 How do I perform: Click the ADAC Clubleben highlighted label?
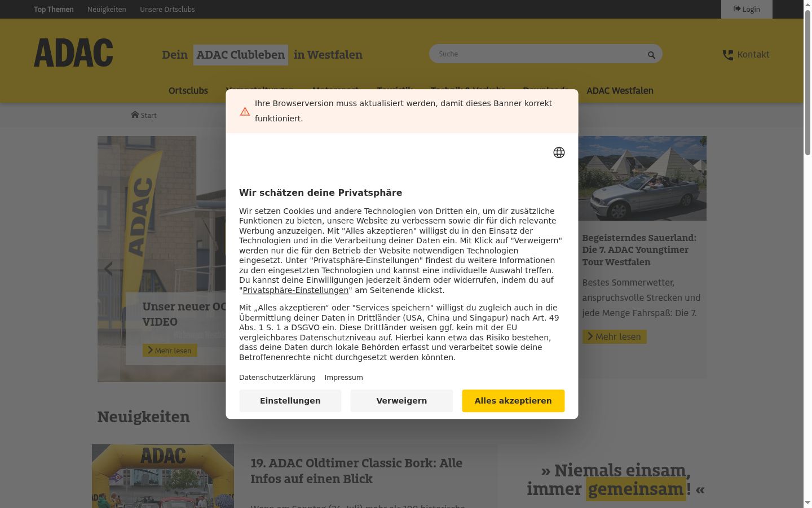(241, 55)
